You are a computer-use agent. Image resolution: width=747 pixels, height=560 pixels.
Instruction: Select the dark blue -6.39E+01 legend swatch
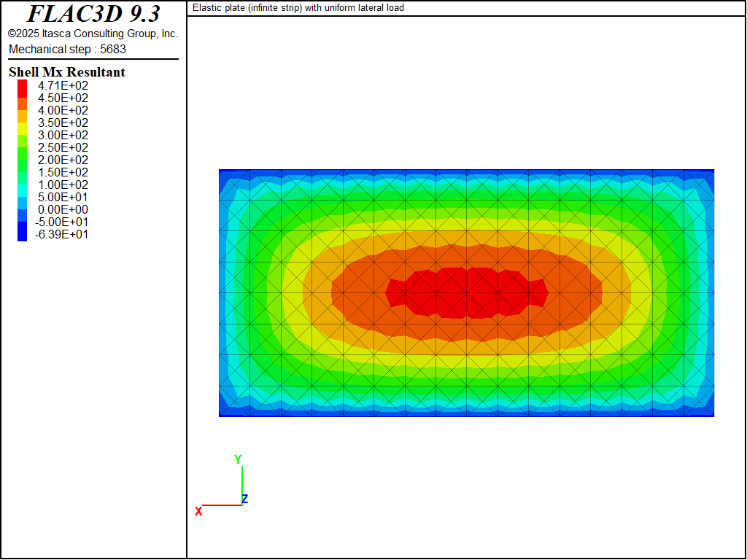(x=22, y=234)
